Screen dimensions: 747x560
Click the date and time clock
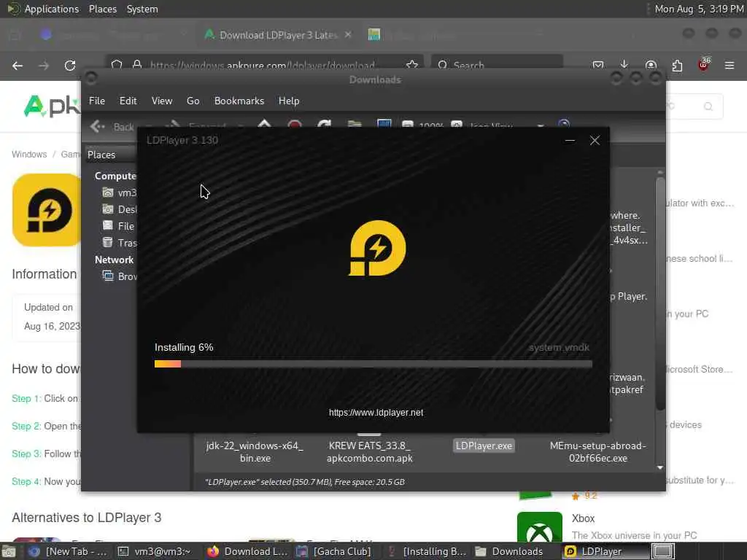[699, 9]
